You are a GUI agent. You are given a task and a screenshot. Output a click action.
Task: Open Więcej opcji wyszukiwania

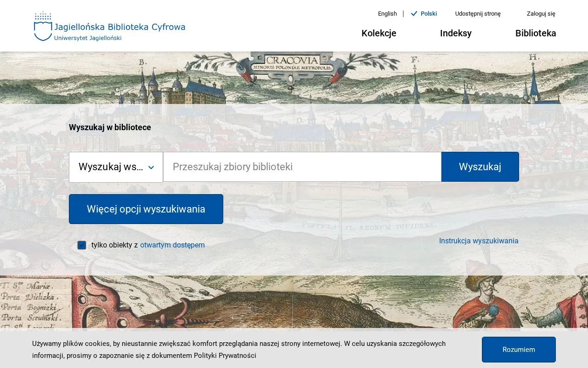coord(146,209)
